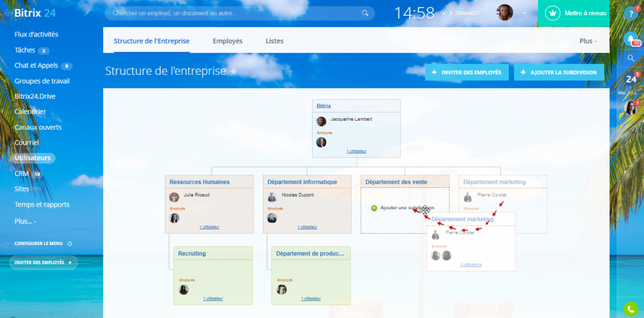This screenshot has width=644, height=318.
Task: Open Canaux ouverts in the left menu
Action: [38, 127]
